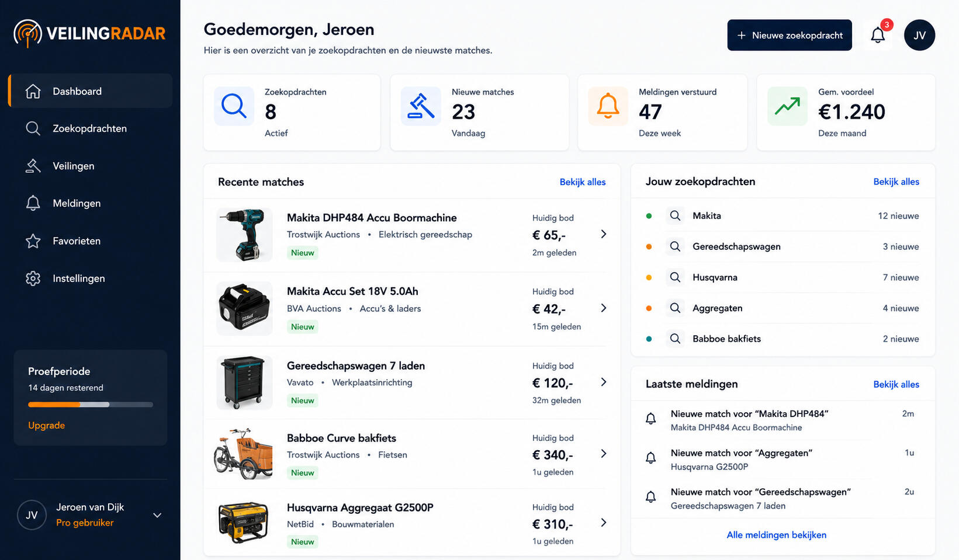Click price '€ 340,-' on Babboe row

[x=552, y=455]
